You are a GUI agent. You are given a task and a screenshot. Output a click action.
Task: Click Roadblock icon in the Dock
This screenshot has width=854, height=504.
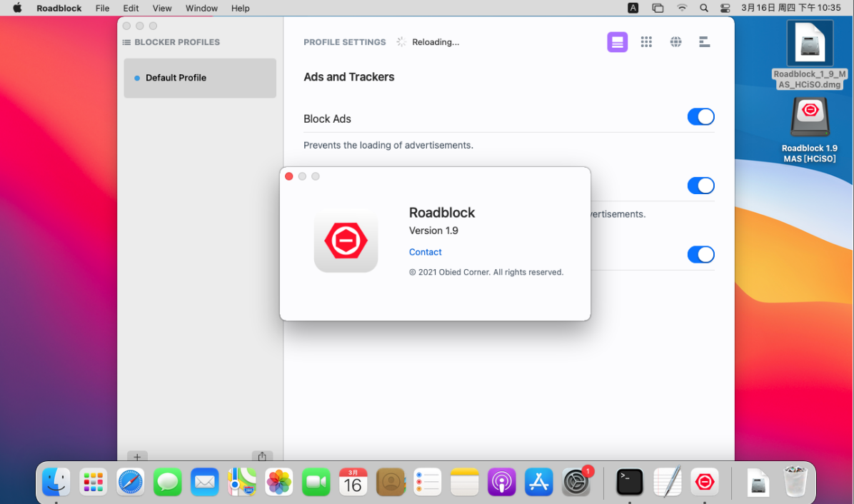[x=704, y=482]
